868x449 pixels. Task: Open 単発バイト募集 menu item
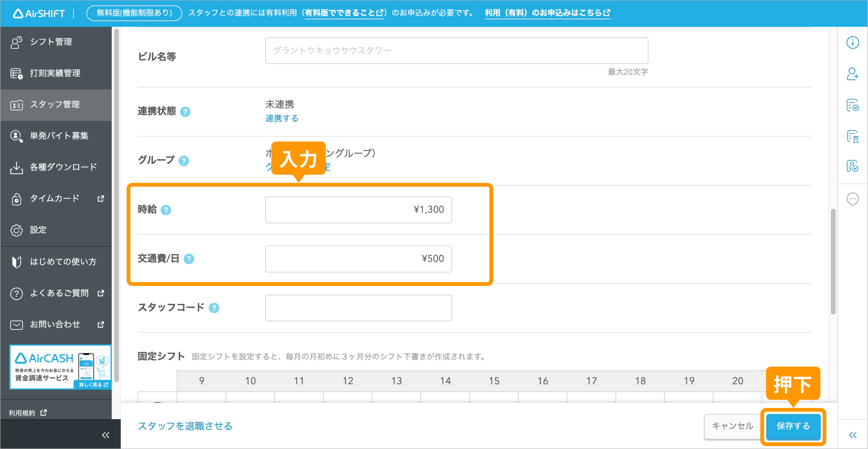(56, 136)
